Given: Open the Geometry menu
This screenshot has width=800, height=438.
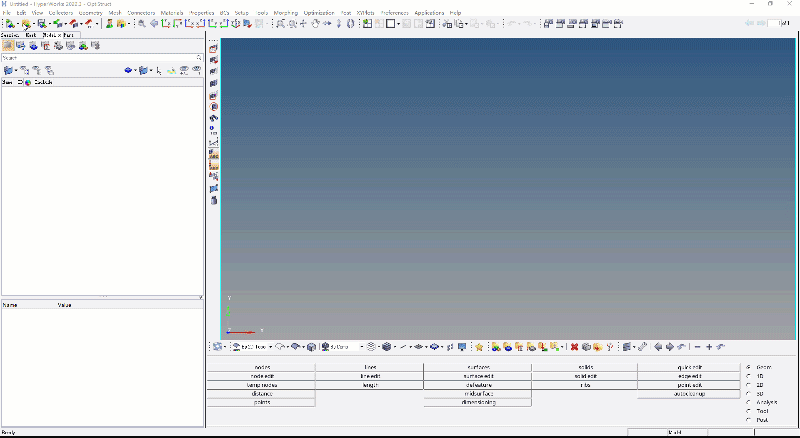Looking at the screenshot, I should tap(90, 13).
